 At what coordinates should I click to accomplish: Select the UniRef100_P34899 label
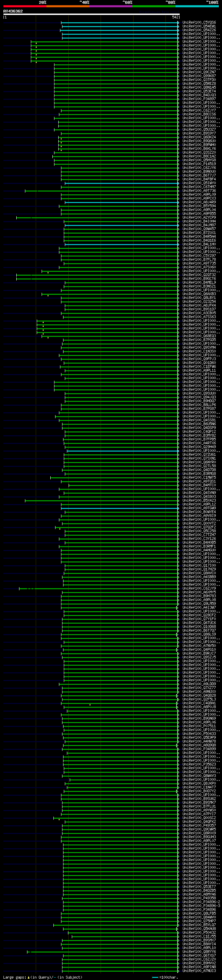[199, 750]
